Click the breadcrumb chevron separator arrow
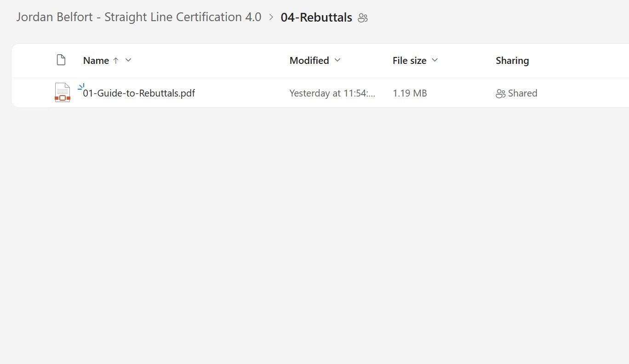Screen dimensions: 629x364 tap(271, 17)
